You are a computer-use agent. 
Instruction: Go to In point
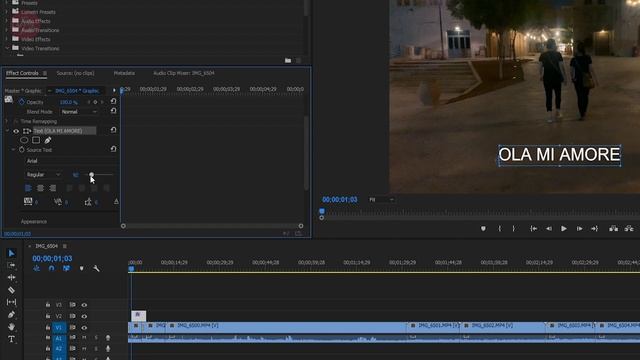point(533,229)
